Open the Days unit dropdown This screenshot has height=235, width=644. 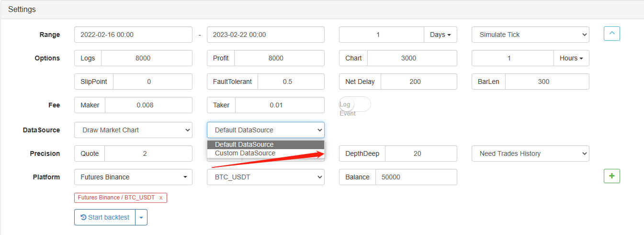click(441, 35)
